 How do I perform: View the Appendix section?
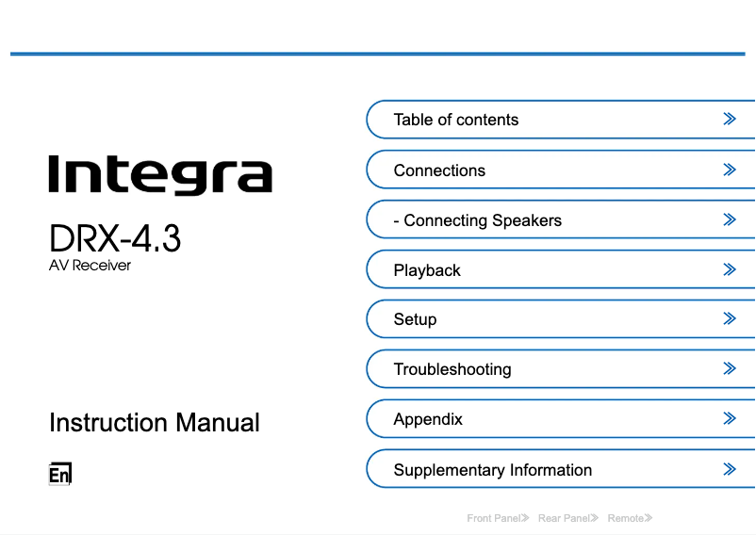tap(428, 419)
